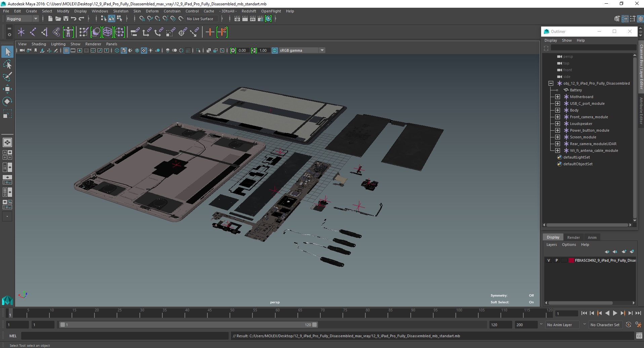Collapse obj_12_9_iPad_Pro_Fully_Disassembled group
Image resolution: width=644 pixels, height=348 pixels.
click(551, 83)
